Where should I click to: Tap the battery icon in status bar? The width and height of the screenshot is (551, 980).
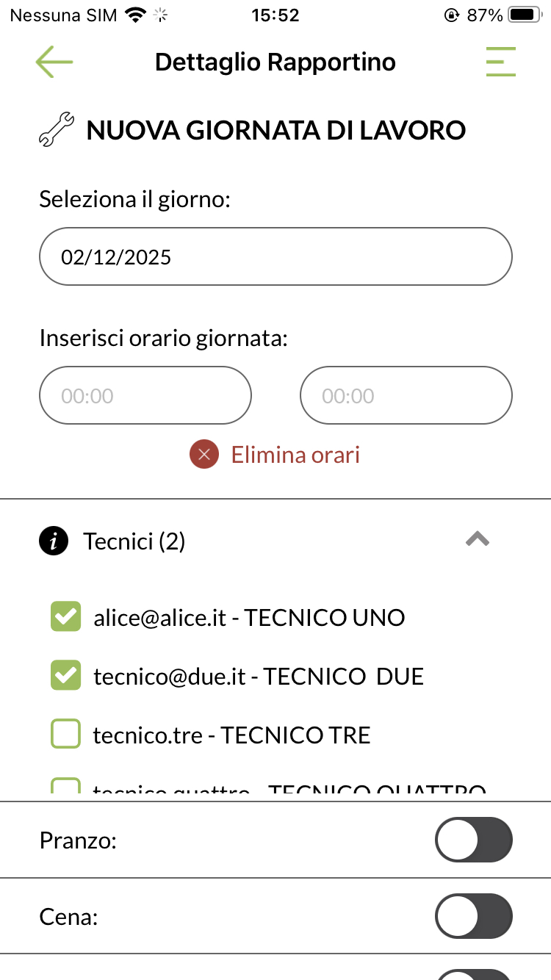(524, 15)
